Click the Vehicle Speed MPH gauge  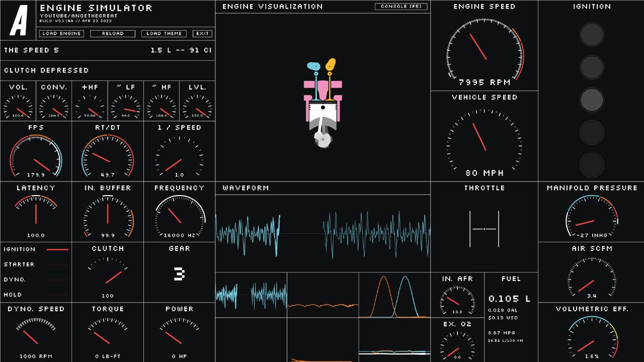[484, 138]
